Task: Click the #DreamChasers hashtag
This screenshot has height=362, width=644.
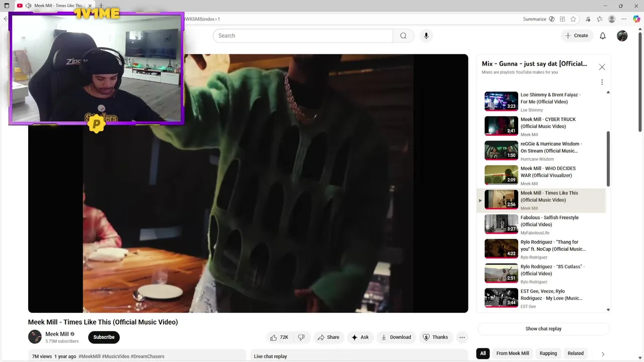Action: [147, 356]
